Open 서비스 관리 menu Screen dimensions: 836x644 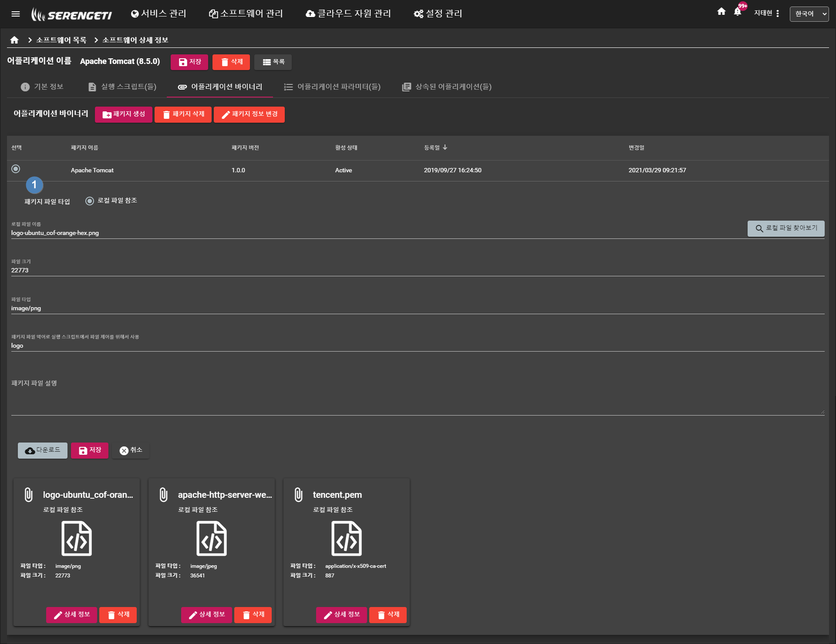(x=158, y=13)
